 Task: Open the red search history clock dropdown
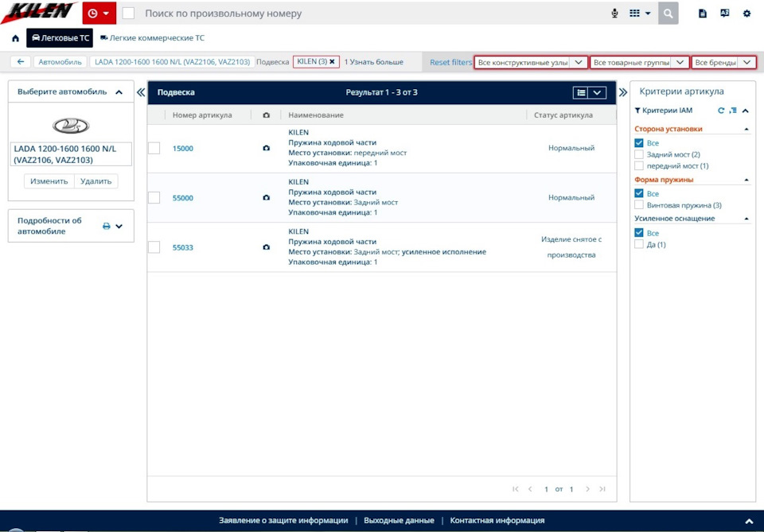(x=99, y=14)
